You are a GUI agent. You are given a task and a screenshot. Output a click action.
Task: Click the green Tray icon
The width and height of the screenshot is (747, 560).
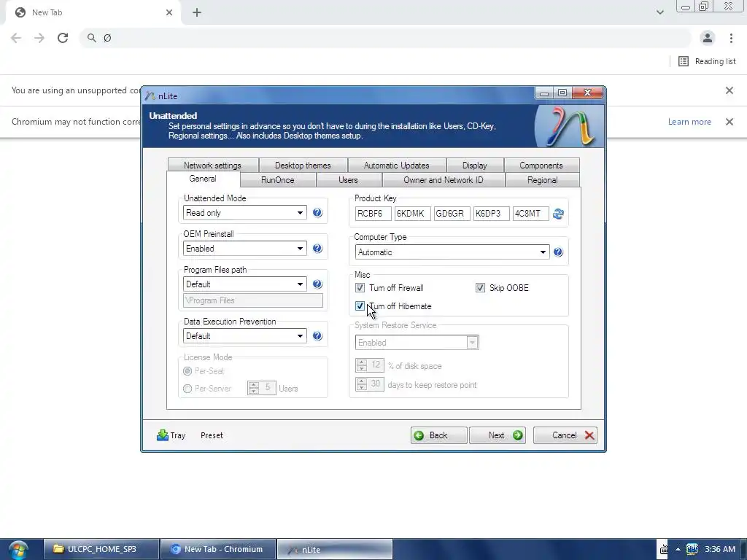point(163,435)
